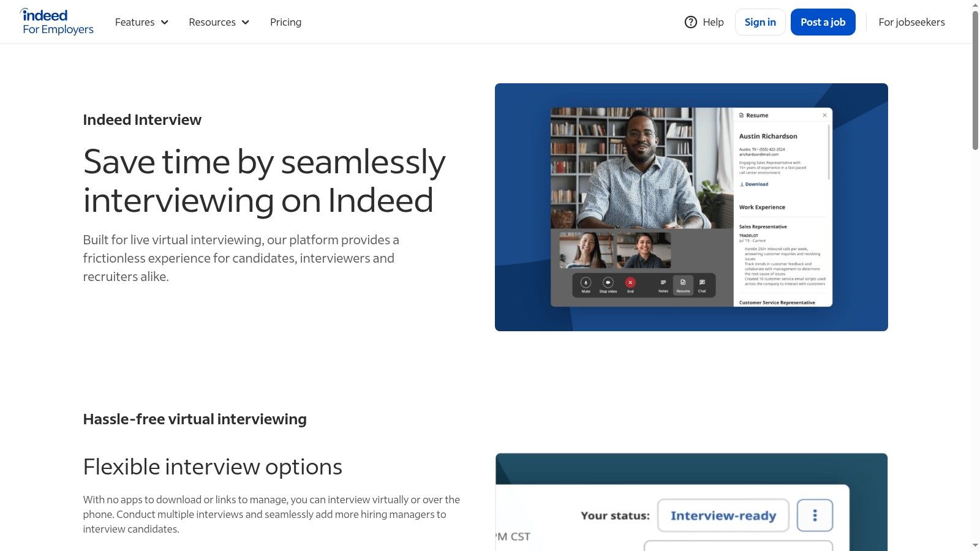The height and width of the screenshot is (551, 980).
Task: Click the main candidate video thumbnail
Action: [x=642, y=168]
